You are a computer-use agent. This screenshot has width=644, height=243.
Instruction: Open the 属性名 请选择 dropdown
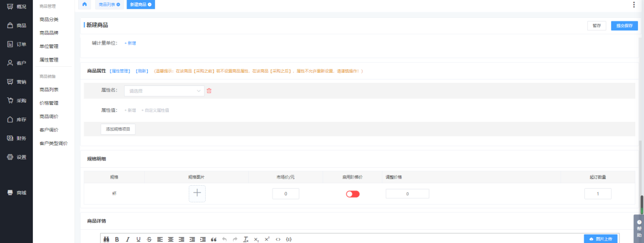point(164,91)
